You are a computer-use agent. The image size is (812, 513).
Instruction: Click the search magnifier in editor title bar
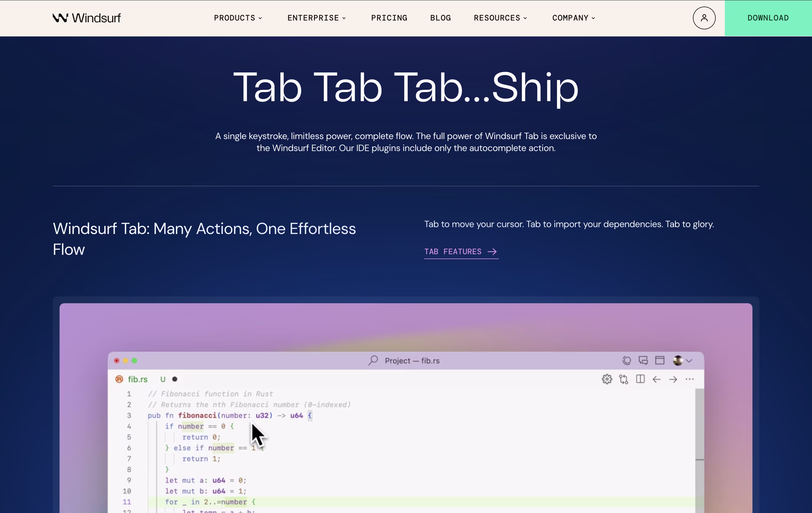(373, 360)
